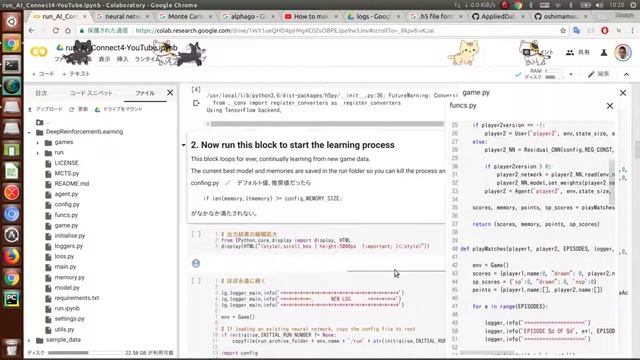Open the user account avatar
This screenshot has height=360, width=640.
click(x=623, y=52)
